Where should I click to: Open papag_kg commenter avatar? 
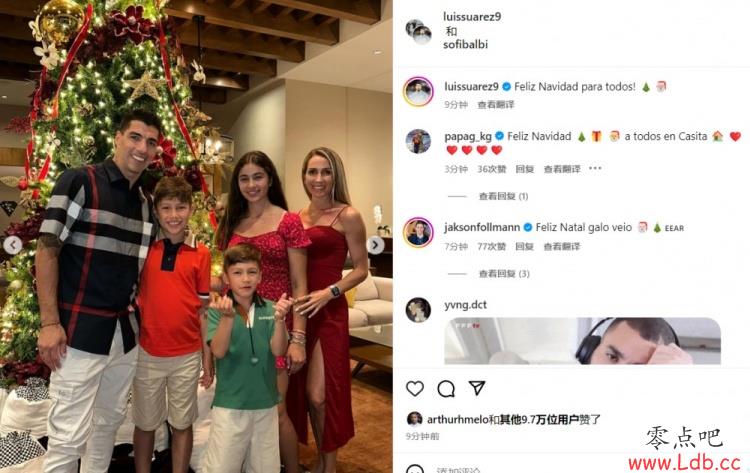point(418,141)
